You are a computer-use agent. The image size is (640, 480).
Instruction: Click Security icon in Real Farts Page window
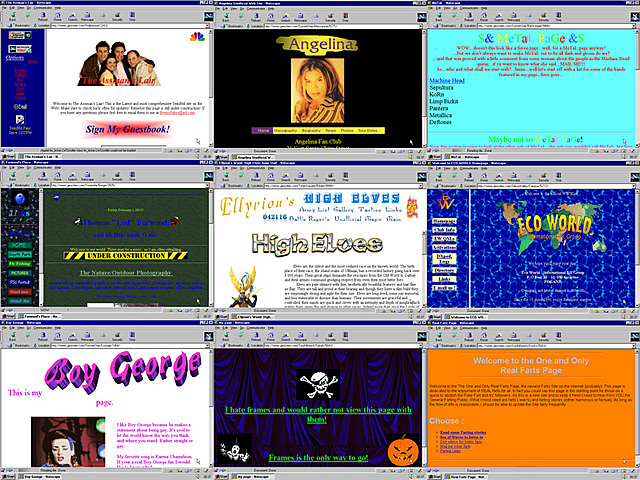[544, 336]
